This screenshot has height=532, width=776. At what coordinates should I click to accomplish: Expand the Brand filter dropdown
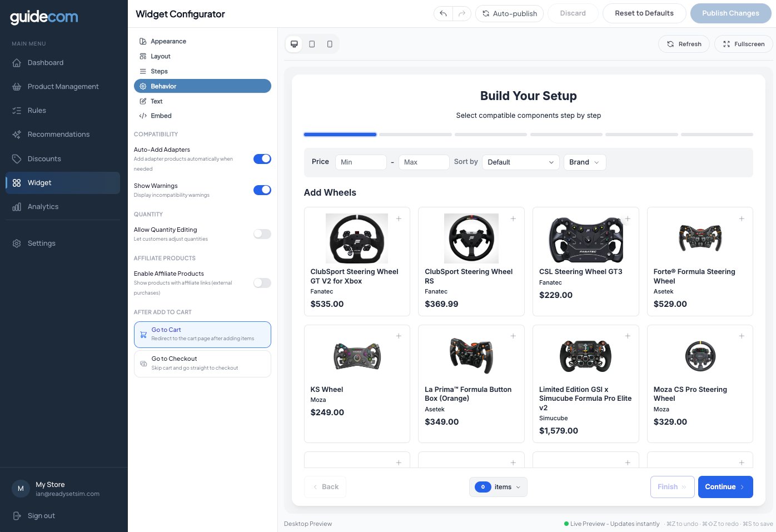click(584, 162)
